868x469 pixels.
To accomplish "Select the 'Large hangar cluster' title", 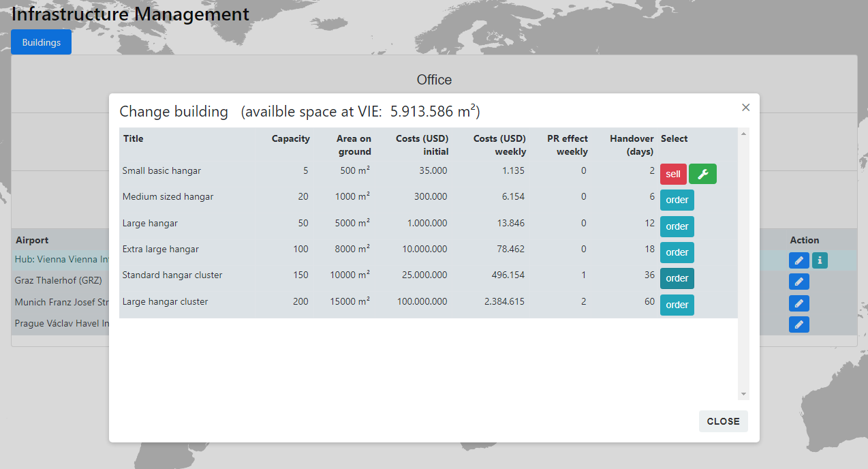I will click(164, 301).
